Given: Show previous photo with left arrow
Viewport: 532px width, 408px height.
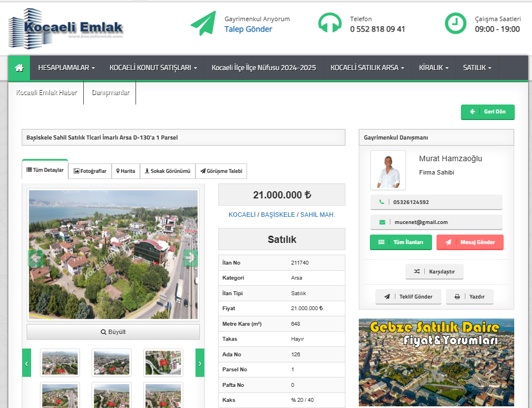Looking at the screenshot, I should coord(36,257).
